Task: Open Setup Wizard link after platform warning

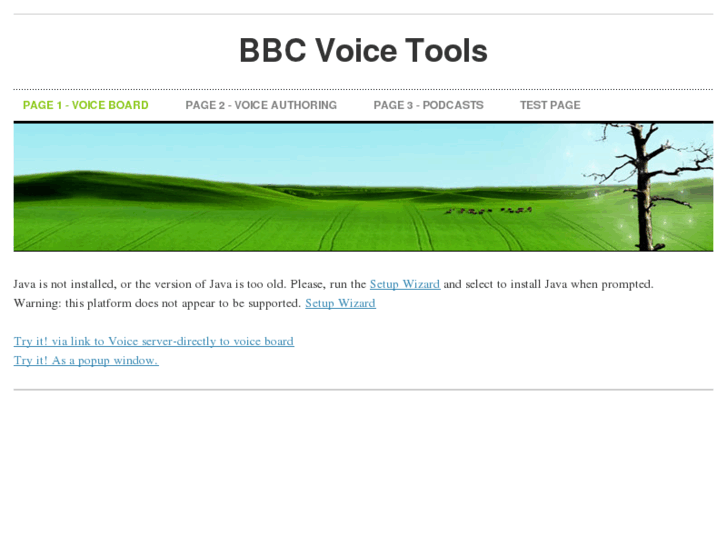Action: coord(340,303)
